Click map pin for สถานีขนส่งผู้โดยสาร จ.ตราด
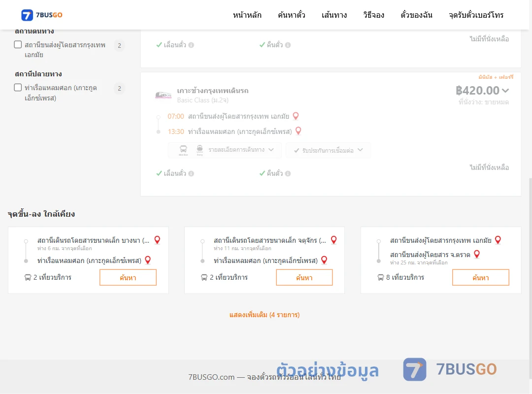The height and width of the screenshot is (394, 532). click(x=477, y=254)
